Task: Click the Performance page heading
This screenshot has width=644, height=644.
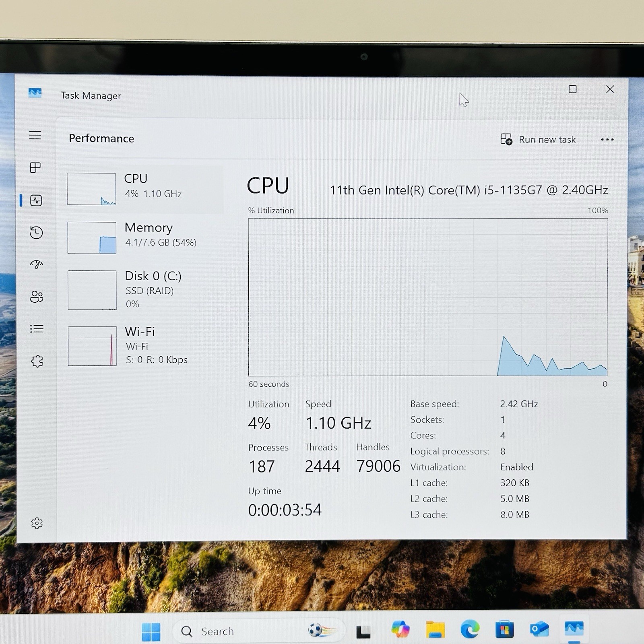Action: 101,138
